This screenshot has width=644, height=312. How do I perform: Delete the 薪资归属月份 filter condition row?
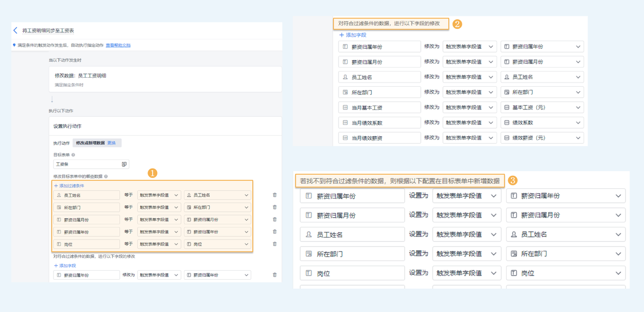tap(275, 219)
